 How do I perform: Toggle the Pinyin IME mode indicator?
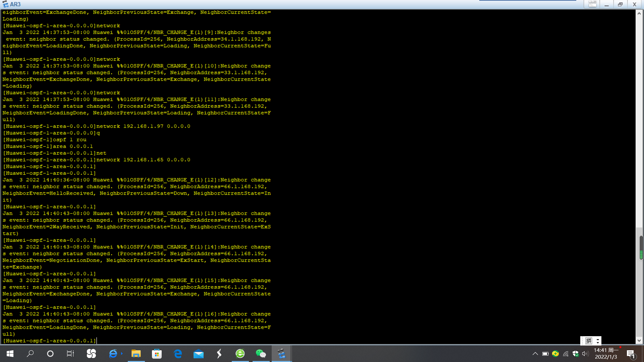point(589,341)
